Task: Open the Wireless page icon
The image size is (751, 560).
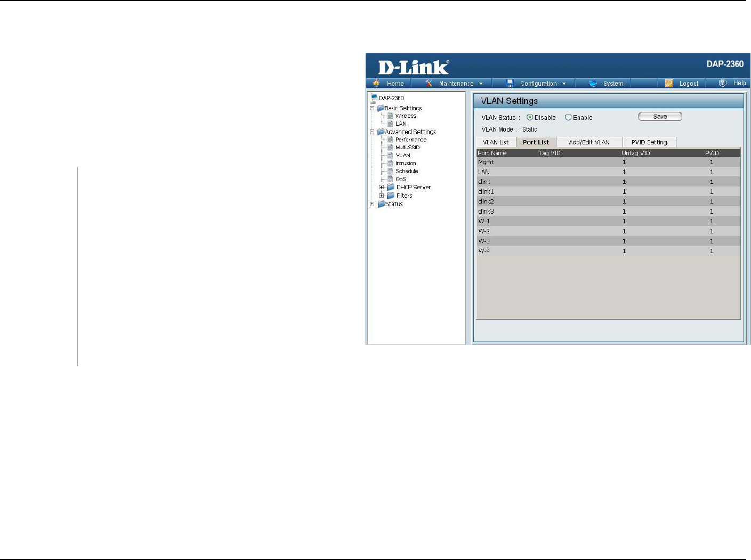Action: 390,116
